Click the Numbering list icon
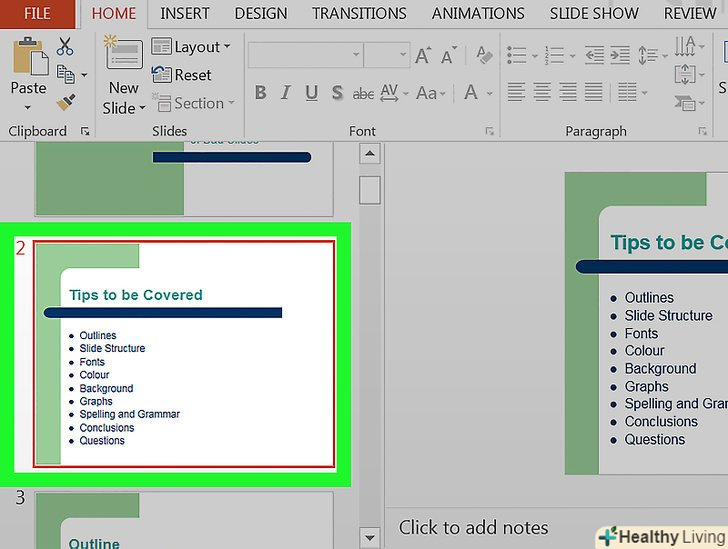The image size is (728, 549). [554, 55]
